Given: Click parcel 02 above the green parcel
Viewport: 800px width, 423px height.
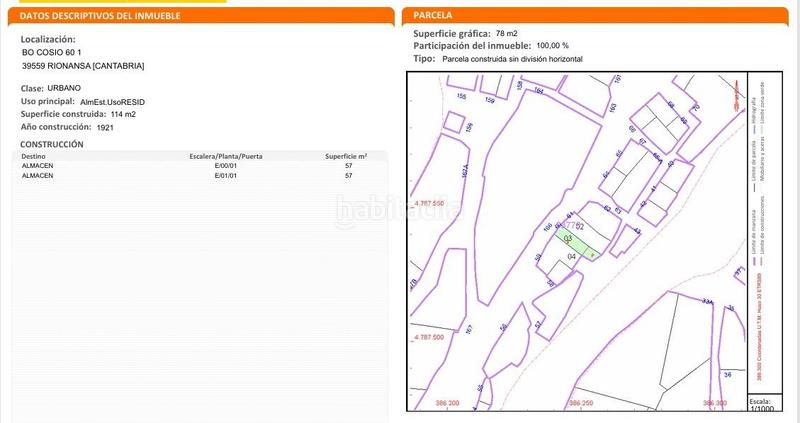Looking at the screenshot, I should 580,227.
